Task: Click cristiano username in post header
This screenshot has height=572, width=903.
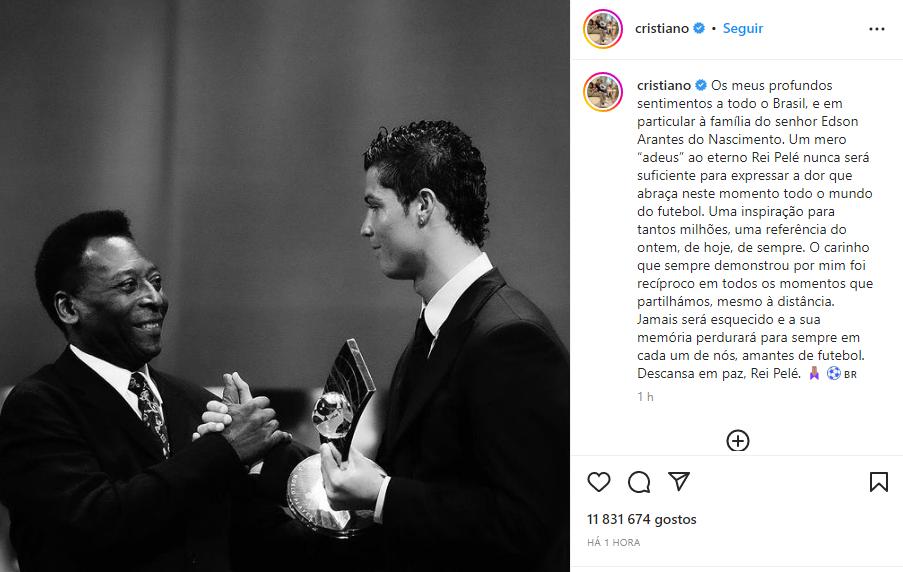Action: click(x=662, y=28)
